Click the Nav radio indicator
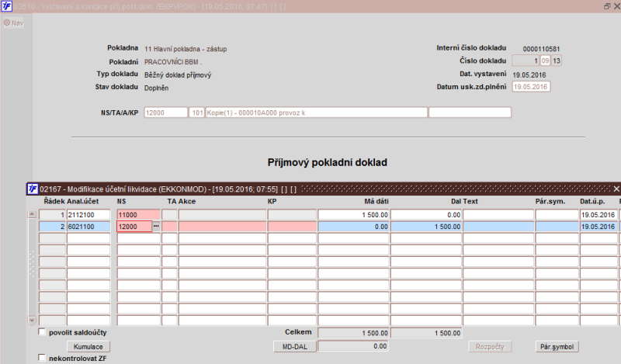This screenshot has width=621, height=364. tap(7, 23)
